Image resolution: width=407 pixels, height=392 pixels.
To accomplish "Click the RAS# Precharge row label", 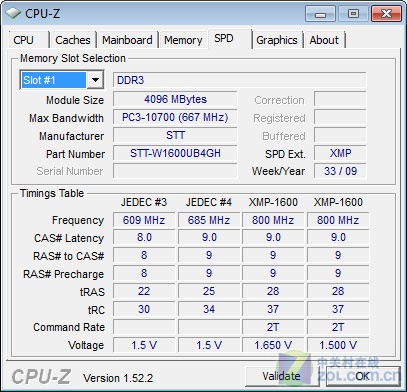I will click(63, 274).
